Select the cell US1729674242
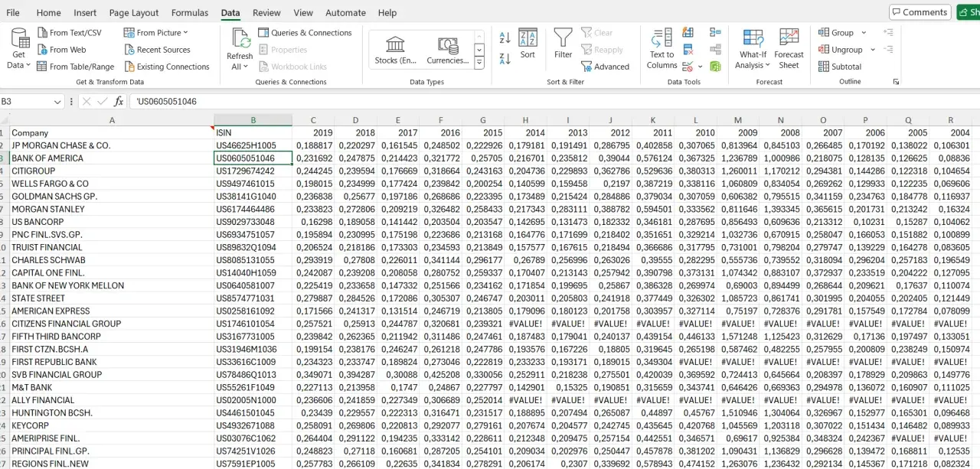This screenshot has height=469, width=980. click(x=253, y=171)
